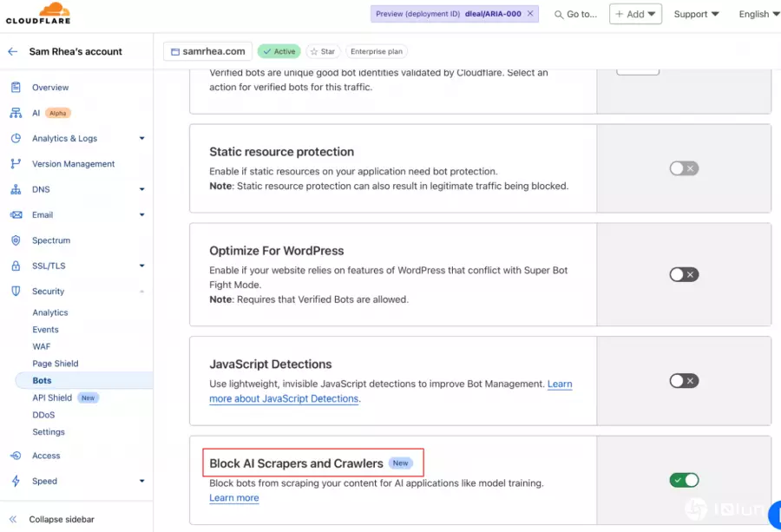Click the Overview clipboard icon

coord(16,87)
